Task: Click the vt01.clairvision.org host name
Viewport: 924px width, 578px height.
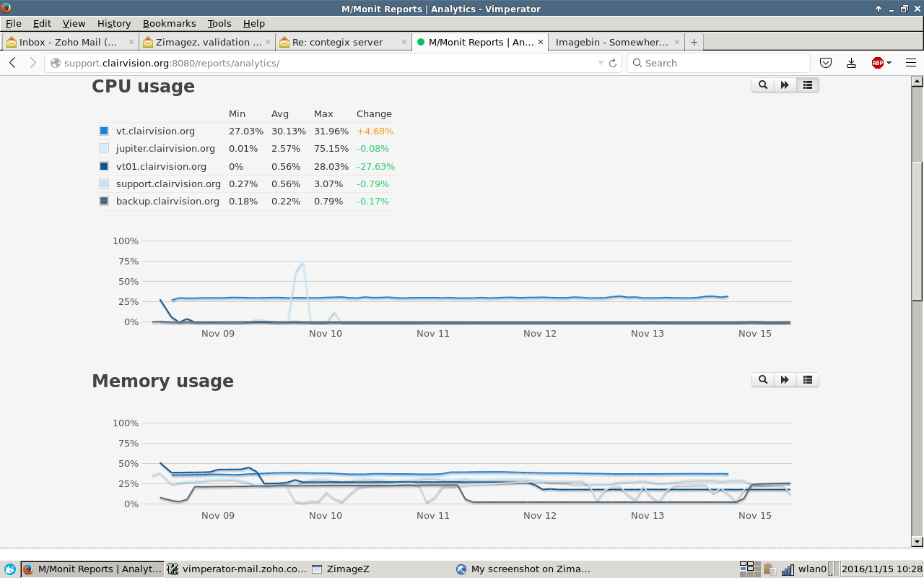Action: coord(161,166)
